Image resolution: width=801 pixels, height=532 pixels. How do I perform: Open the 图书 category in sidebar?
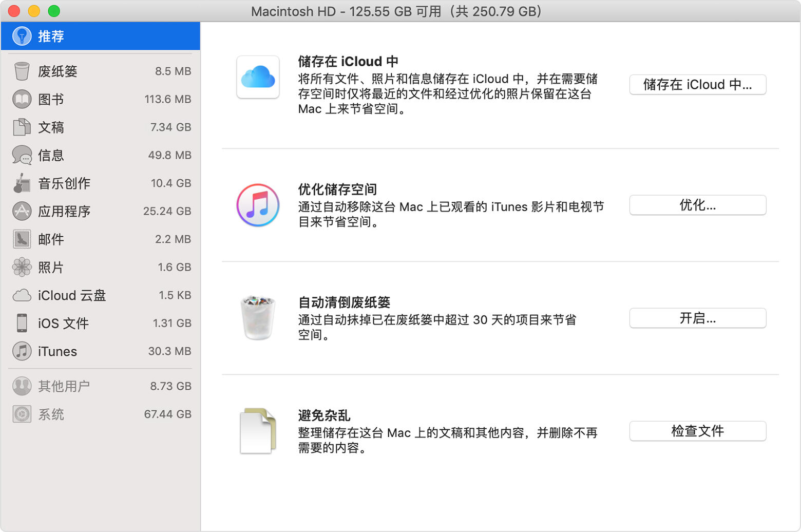101,99
